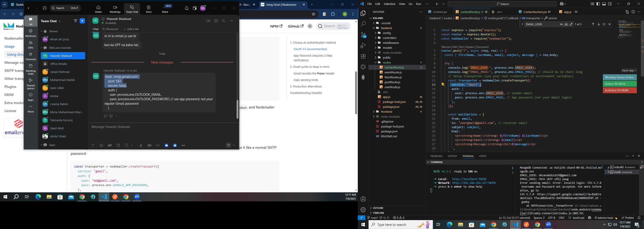This screenshot has width=644, height=229.
Task: Open Zoom Docs tab
Action: pos(149,9)
